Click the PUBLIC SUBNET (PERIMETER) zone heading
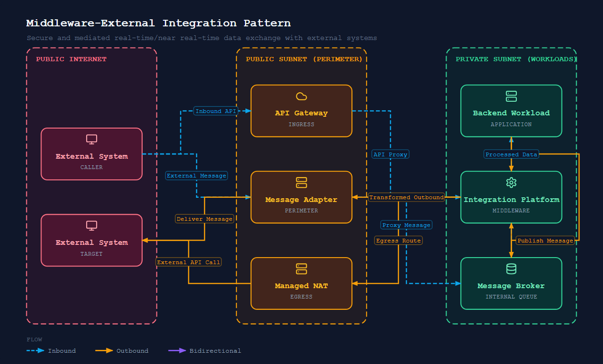 (304, 59)
